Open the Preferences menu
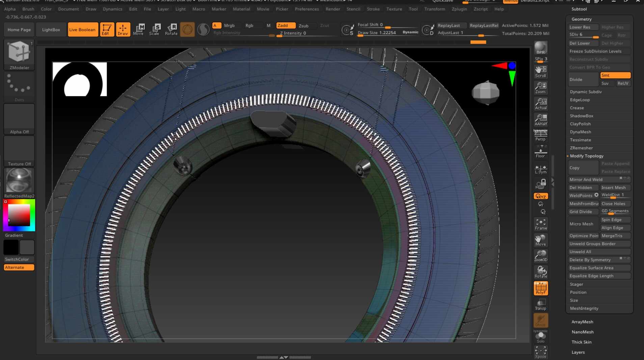The image size is (644, 360). (x=306, y=9)
